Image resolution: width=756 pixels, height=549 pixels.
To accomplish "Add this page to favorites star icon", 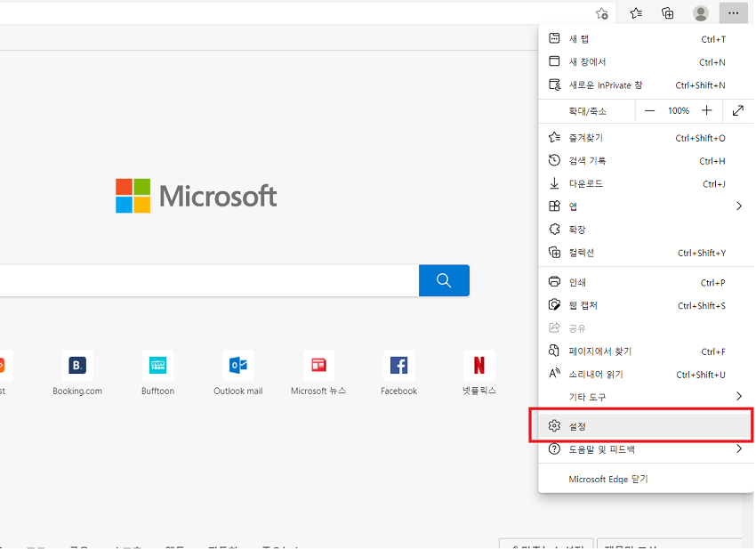I will [602, 13].
